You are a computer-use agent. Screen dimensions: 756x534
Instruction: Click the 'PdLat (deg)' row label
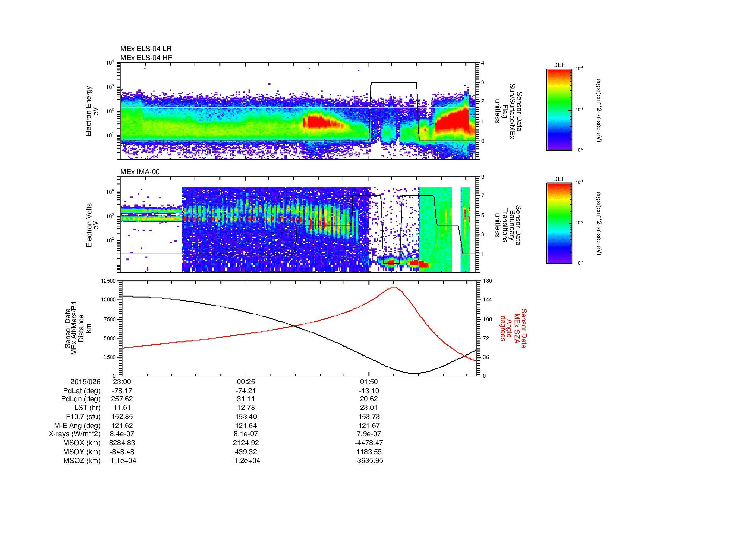tap(82, 391)
